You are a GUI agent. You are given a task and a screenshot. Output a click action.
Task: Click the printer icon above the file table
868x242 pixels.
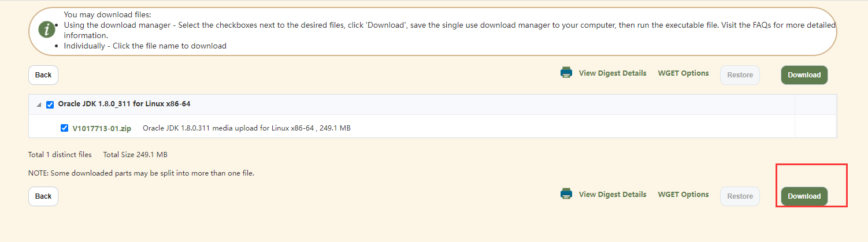click(x=566, y=73)
